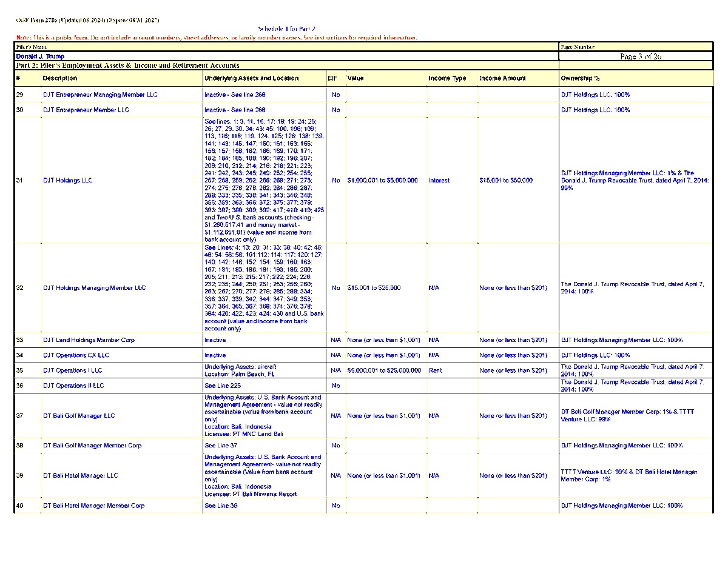This screenshot has height=562, width=728.
Task: Click row 37 underlying assets, Licensee PT MNC Land Bali
Action: point(264,416)
